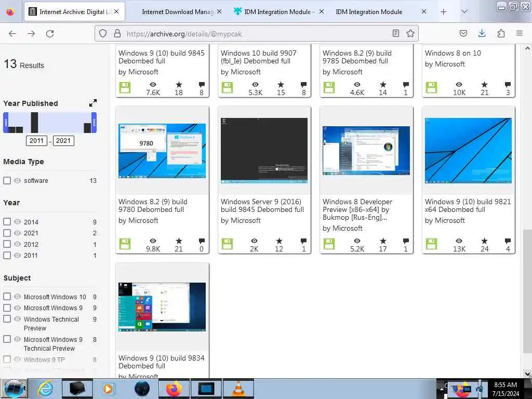Click the software floppy icon on Windows Server 9 card

[x=228, y=244]
